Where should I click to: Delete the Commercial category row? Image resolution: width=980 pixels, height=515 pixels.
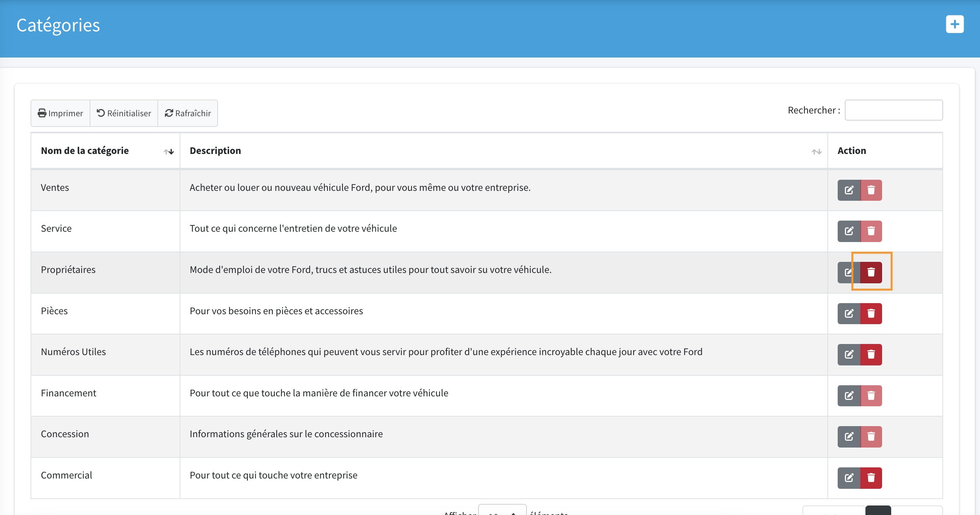tap(871, 478)
